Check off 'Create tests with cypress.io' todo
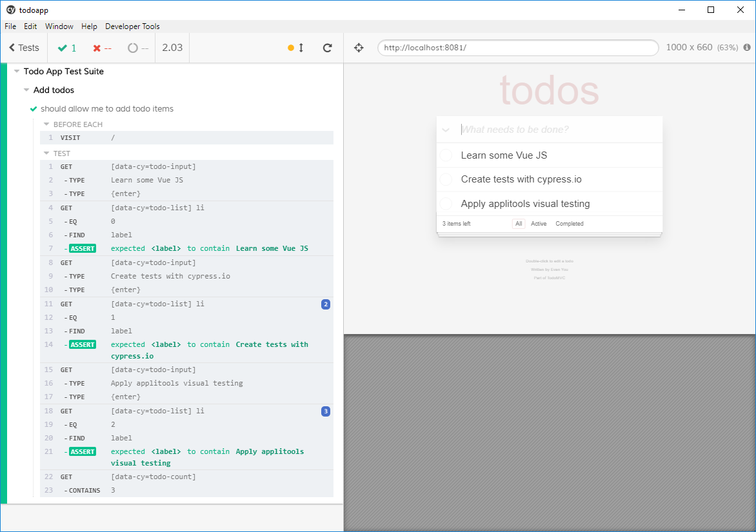The height and width of the screenshot is (532, 756). (x=446, y=179)
